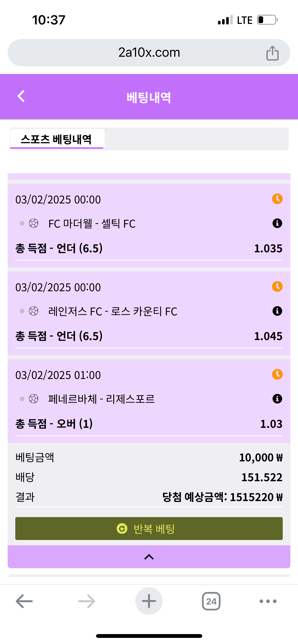This screenshot has width=298, height=644.
Task: Open browser tab switcher showing 24 tabs
Action: click(211, 601)
